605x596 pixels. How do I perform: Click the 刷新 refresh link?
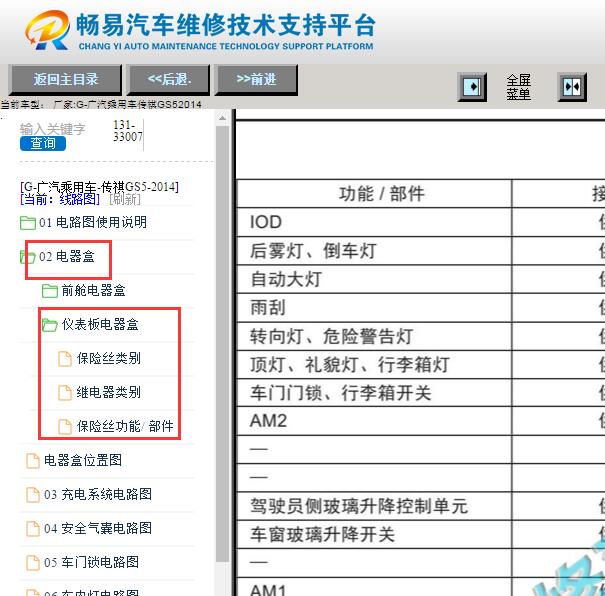(x=125, y=199)
